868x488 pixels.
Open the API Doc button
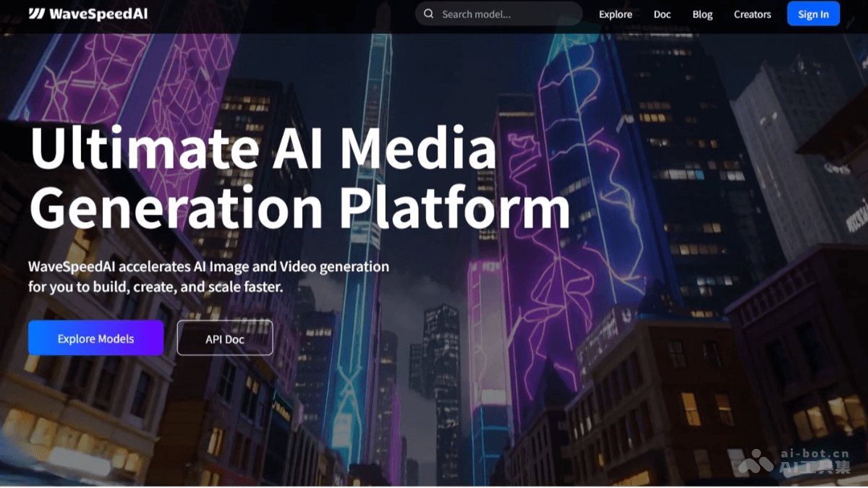point(225,338)
